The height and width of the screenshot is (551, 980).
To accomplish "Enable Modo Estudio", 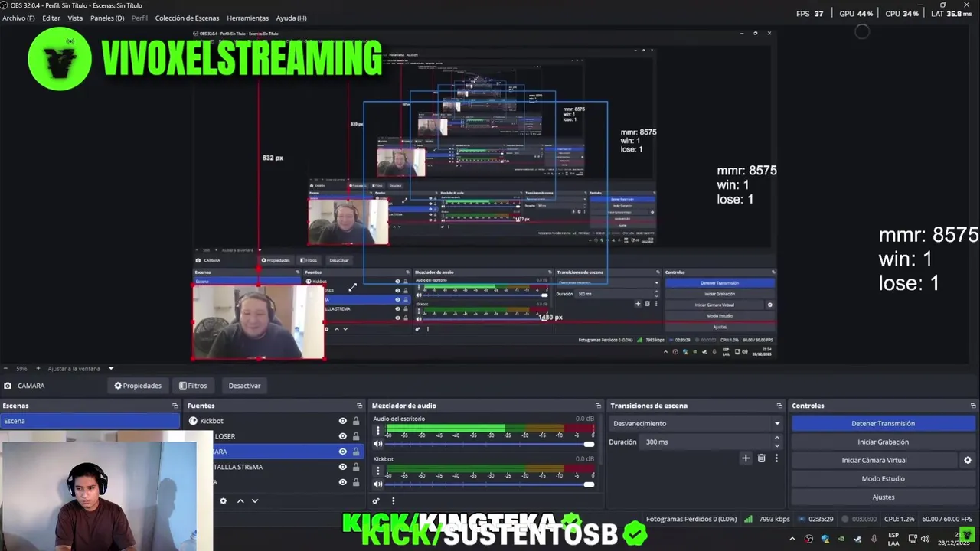I will [883, 478].
